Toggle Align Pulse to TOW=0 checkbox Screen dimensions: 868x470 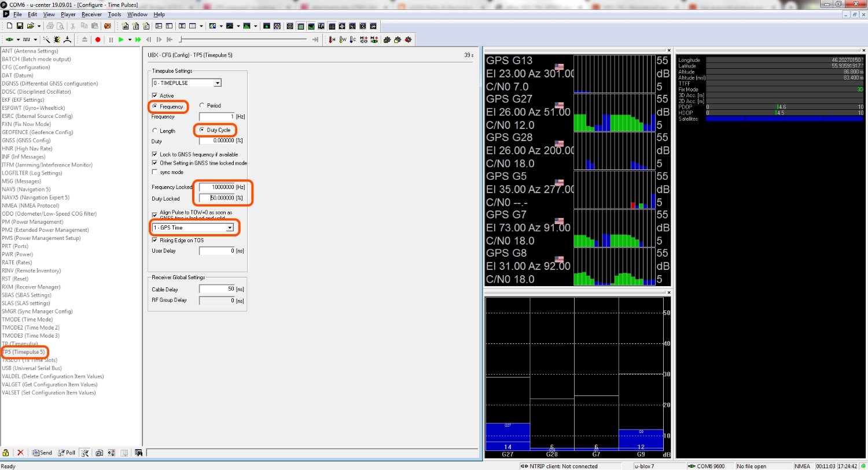point(155,215)
